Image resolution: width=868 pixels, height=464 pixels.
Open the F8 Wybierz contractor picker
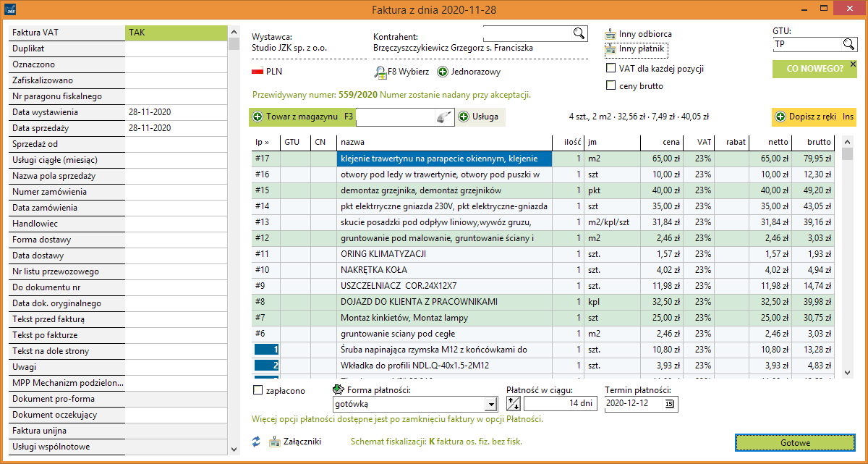click(401, 72)
